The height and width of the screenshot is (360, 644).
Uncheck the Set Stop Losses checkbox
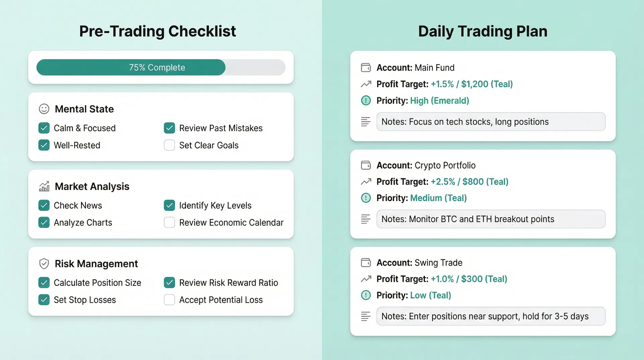click(44, 300)
